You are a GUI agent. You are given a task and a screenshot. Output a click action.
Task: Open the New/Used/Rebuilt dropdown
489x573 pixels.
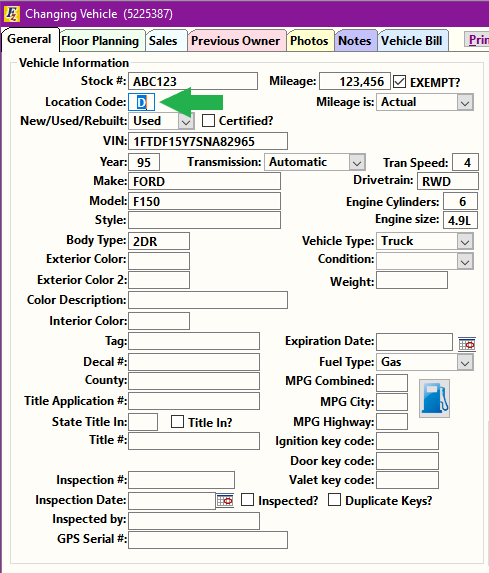coord(186,121)
